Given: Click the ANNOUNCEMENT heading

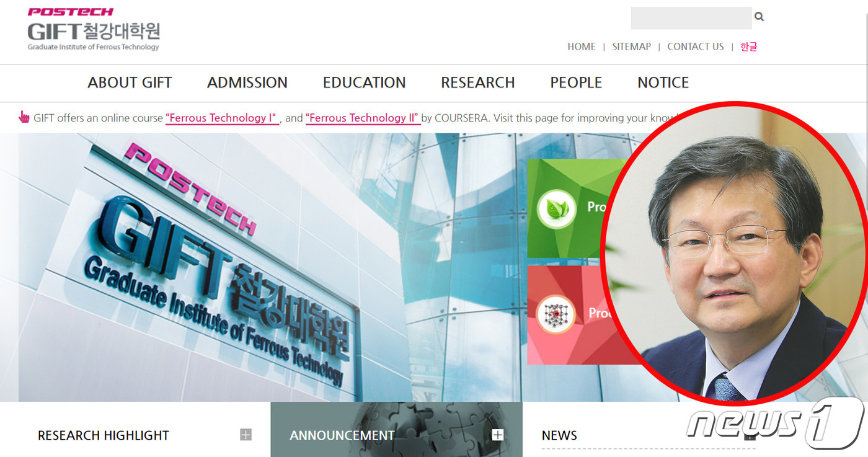Looking at the screenshot, I should [342, 435].
